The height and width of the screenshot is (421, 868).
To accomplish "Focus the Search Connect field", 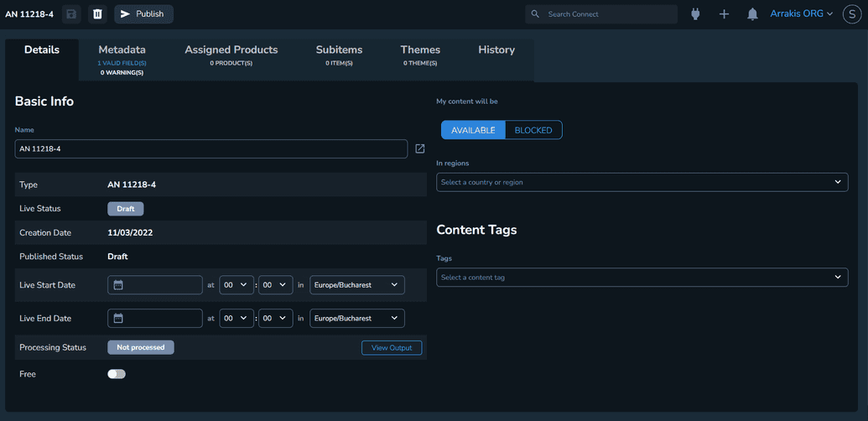I will coord(601,14).
